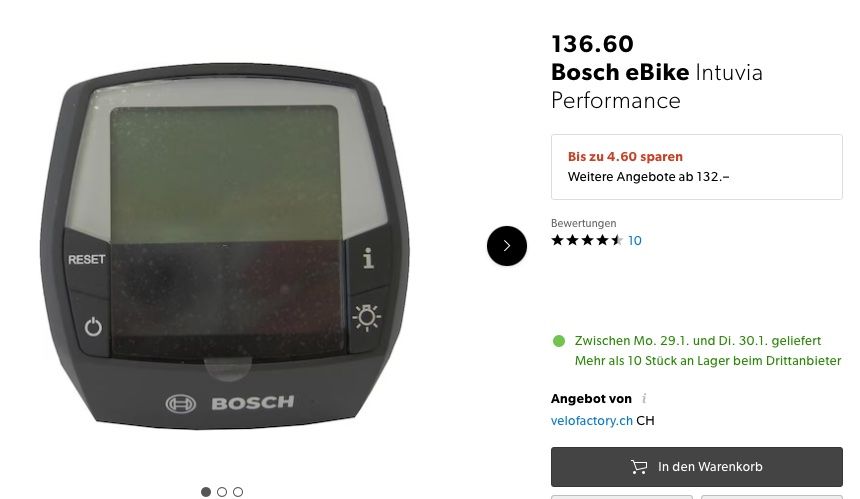This screenshot has height=499, width=860.
Task: Click the RESET label on the device photo
Action: (x=87, y=259)
